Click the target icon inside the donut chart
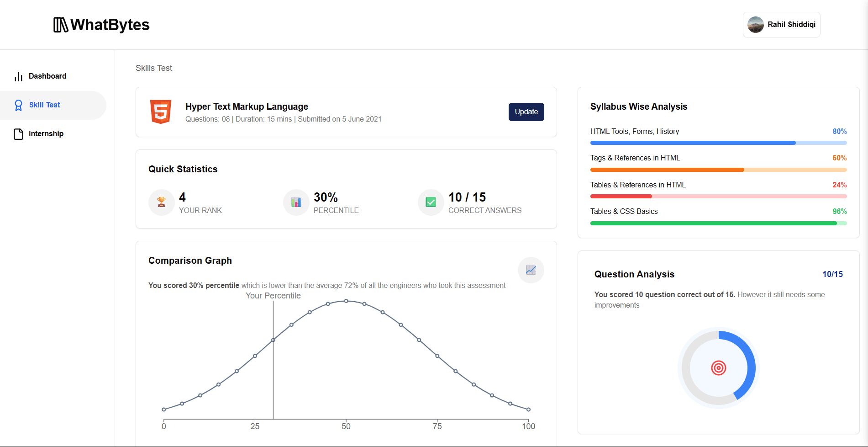Image resolution: width=868 pixels, height=447 pixels. [x=718, y=367]
